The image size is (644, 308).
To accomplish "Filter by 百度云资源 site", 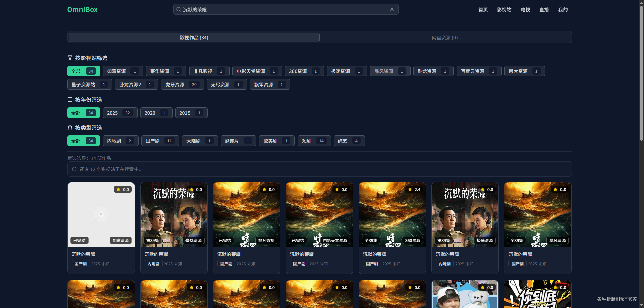I will click(479, 71).
